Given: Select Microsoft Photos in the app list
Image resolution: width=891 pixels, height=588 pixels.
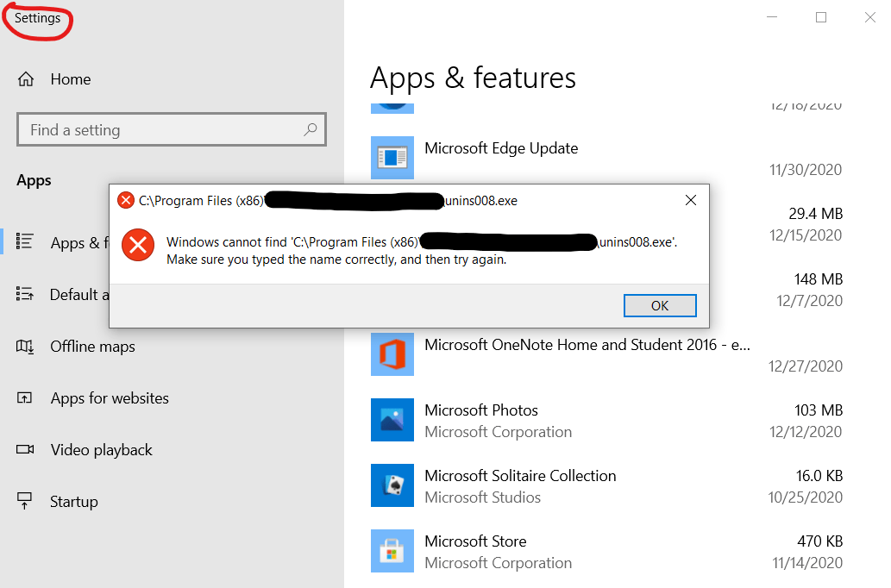Looking at the screenshot, I should [607, 420].
